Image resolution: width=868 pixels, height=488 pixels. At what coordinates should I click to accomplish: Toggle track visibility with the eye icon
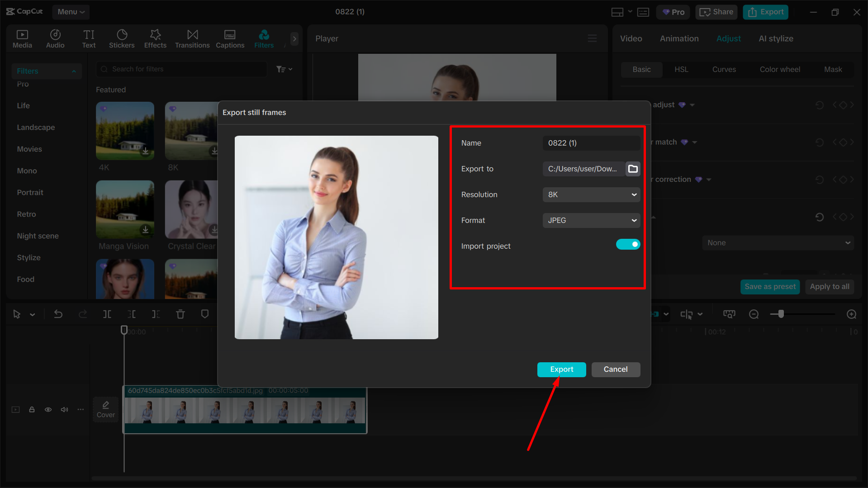pyautogui.click(x=48, y=409)
